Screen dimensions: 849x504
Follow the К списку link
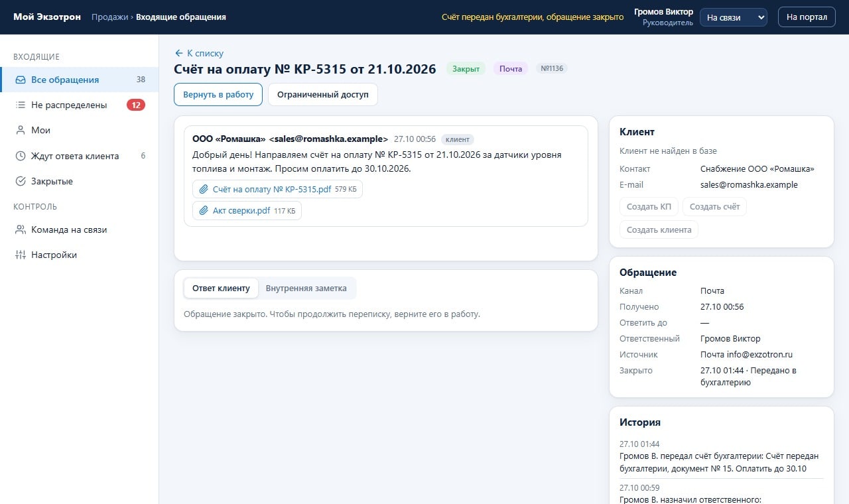click(199, 53)
